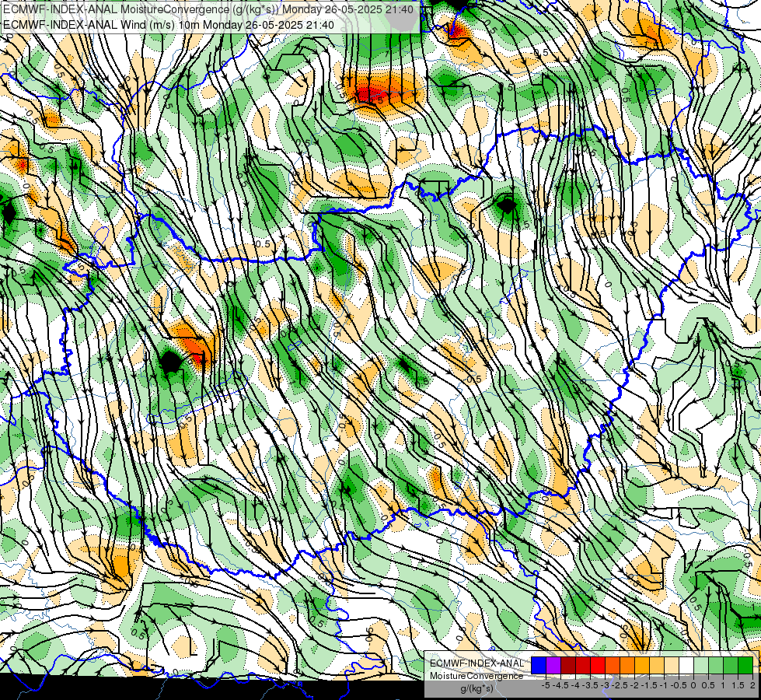Select the darkest green legend swatch
Screen dimensions: 761x700
(745, 666)
